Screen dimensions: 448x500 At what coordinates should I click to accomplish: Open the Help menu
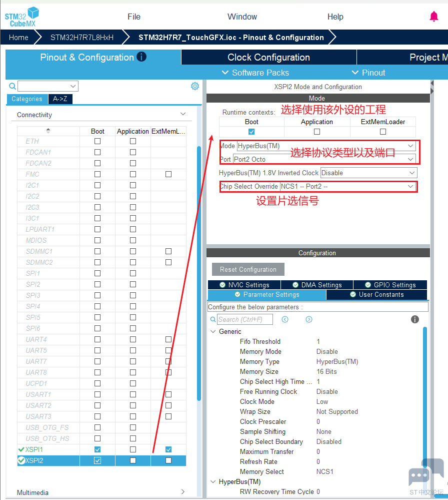335,17
